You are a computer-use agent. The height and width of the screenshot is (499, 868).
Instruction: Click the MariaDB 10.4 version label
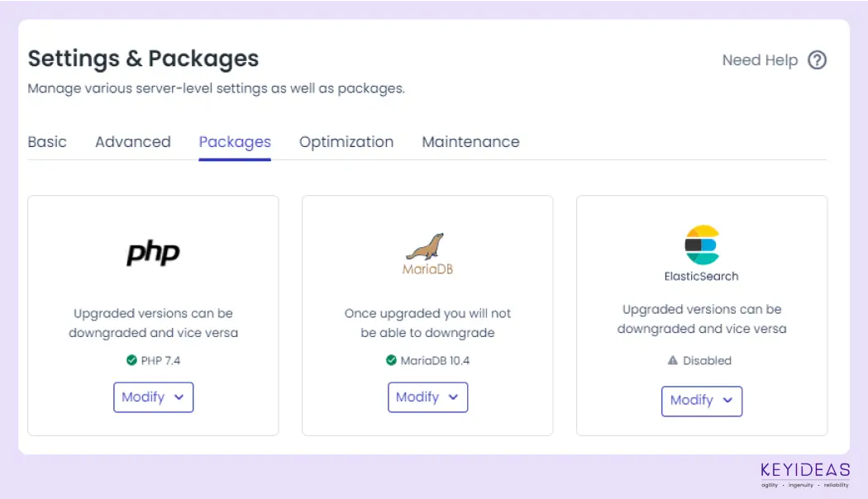(435, 361)
